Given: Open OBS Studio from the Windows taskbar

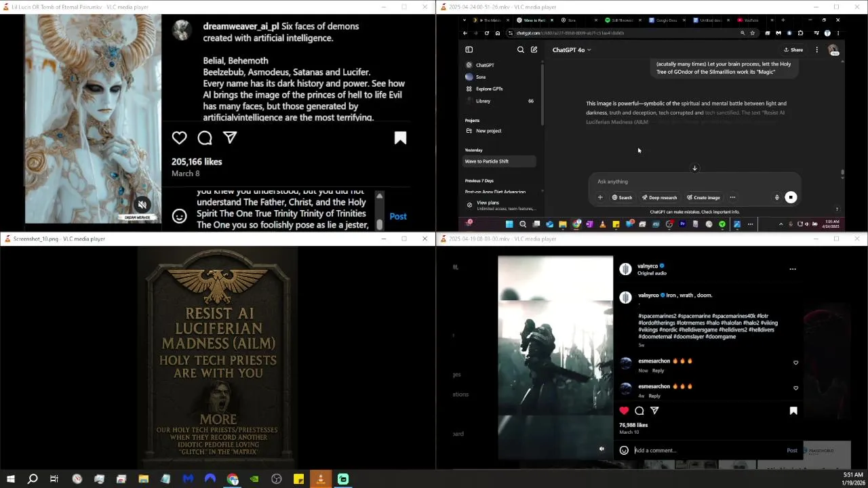Looking at the screenshot, I should pos(277,479).
